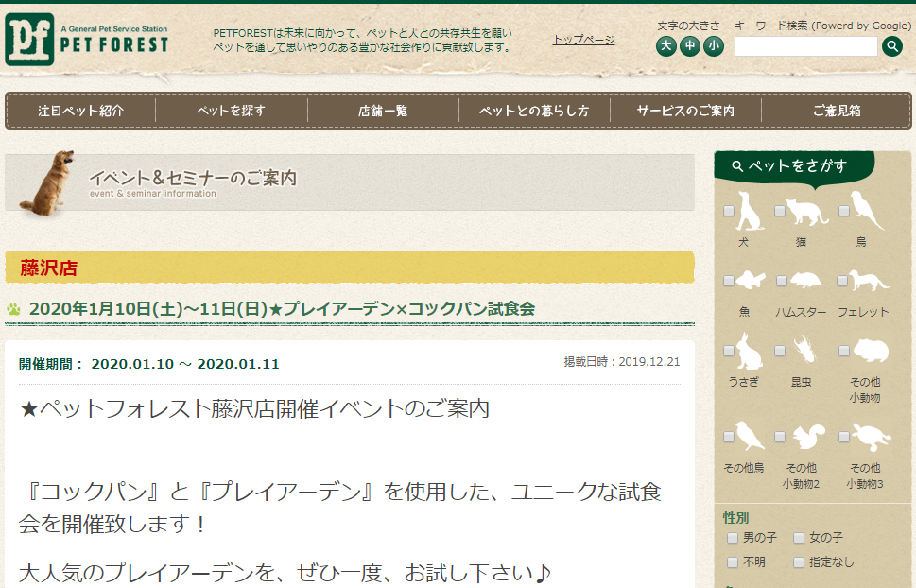Check the ハムスター checkbox
Screen dimensions: 916x588
coord(782,281)
